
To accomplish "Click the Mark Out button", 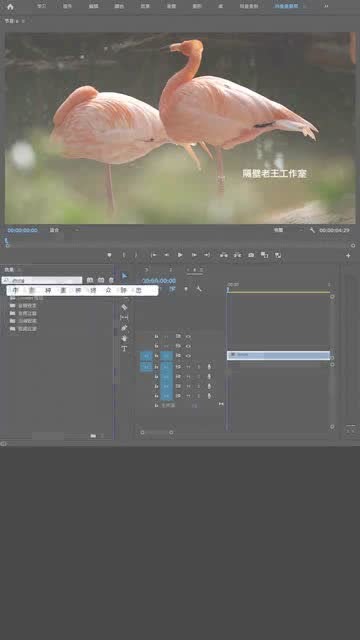I will 136,255.
